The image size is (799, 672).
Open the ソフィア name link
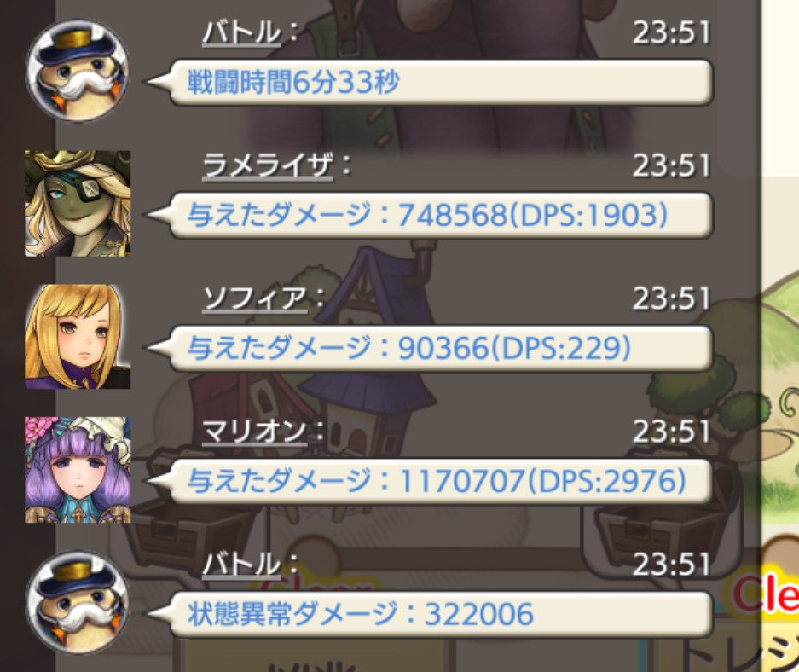coord(255,299)
